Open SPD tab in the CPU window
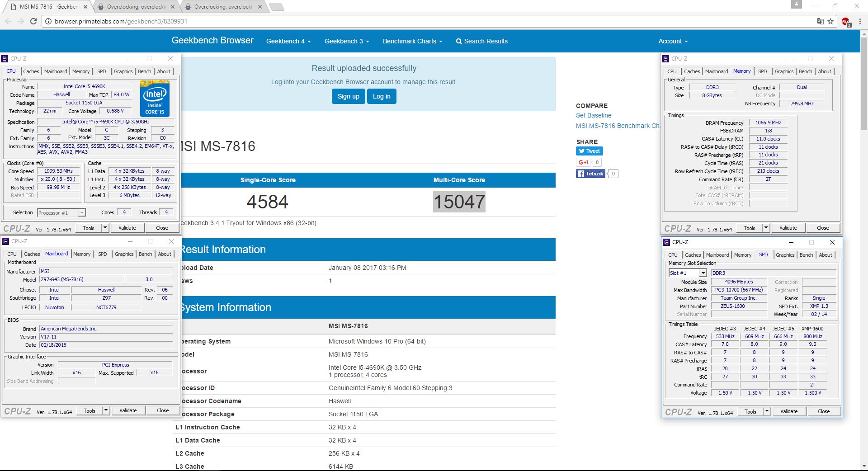Image resolution: width=868 pixels, height=471 pixels. click(x=102, y=71)
